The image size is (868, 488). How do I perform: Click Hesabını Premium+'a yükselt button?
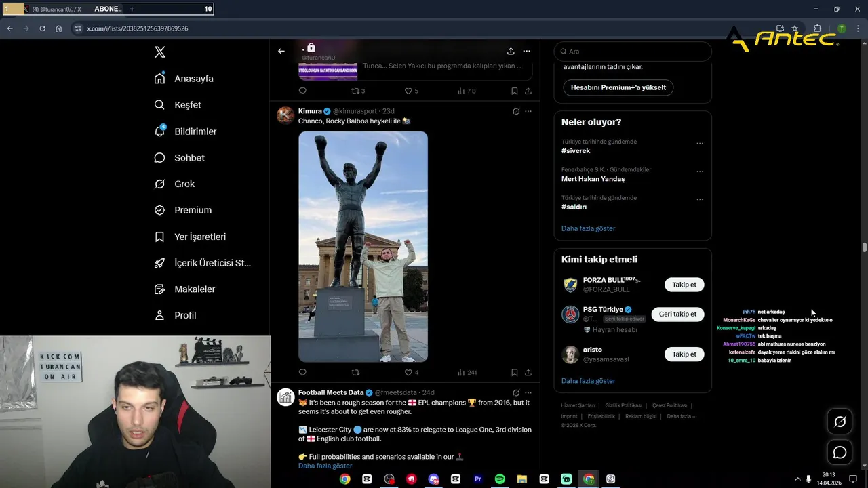pyautogui.click(x=618, y=87)
